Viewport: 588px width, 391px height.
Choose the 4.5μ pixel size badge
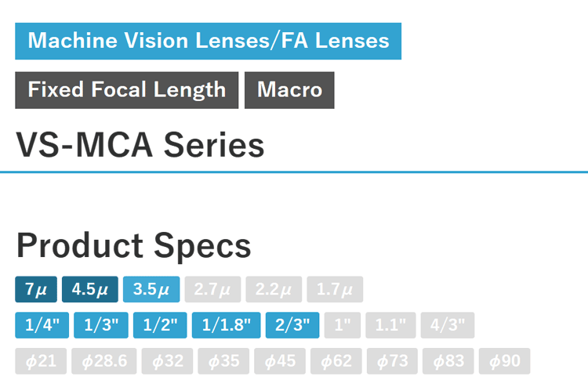(x=90, y=289)
